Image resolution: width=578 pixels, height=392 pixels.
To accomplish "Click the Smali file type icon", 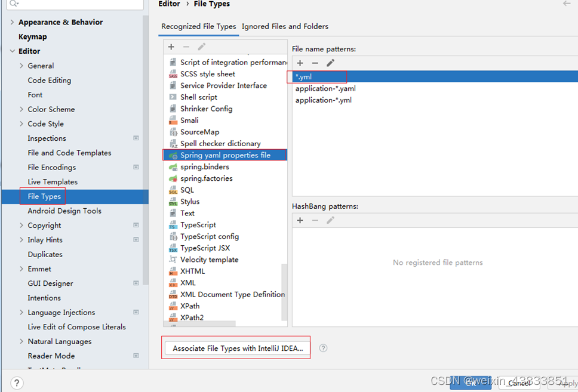I will 173,121.
